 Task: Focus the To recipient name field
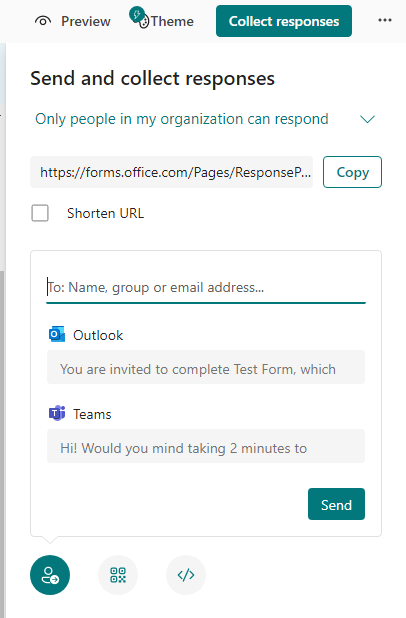click(x=206, y=288)
